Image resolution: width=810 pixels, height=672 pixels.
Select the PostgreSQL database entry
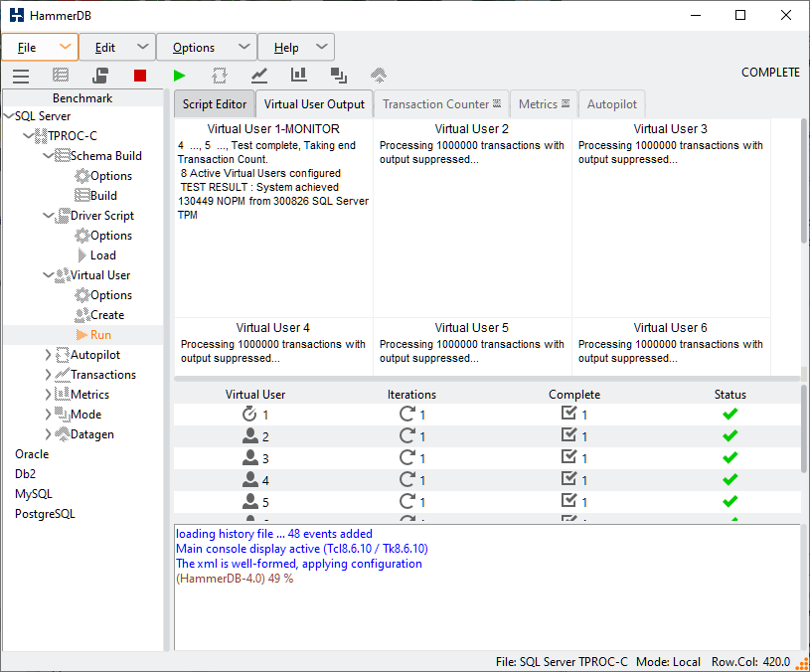pos(45,514)
